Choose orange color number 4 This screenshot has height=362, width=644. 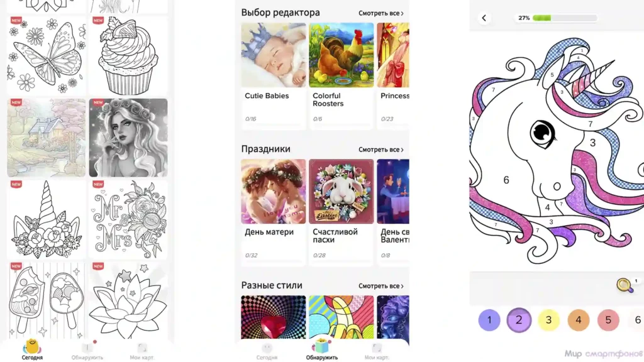pos(579,320)
